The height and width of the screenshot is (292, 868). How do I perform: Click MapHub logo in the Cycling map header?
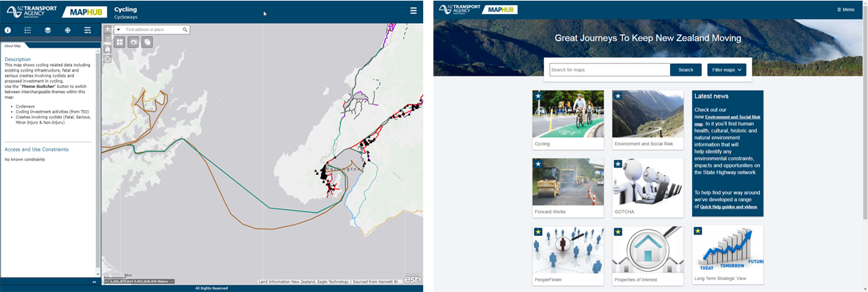coord(85,11)
